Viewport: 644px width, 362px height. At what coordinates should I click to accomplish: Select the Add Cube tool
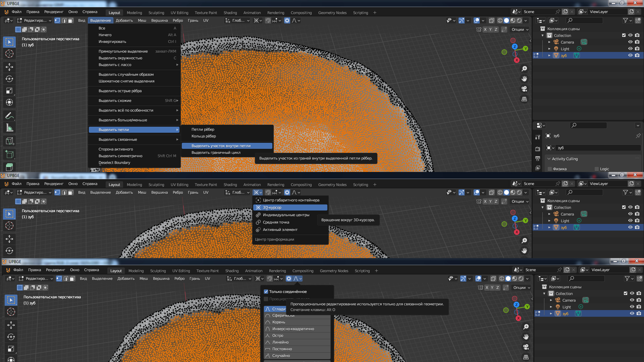click(9, 155)
